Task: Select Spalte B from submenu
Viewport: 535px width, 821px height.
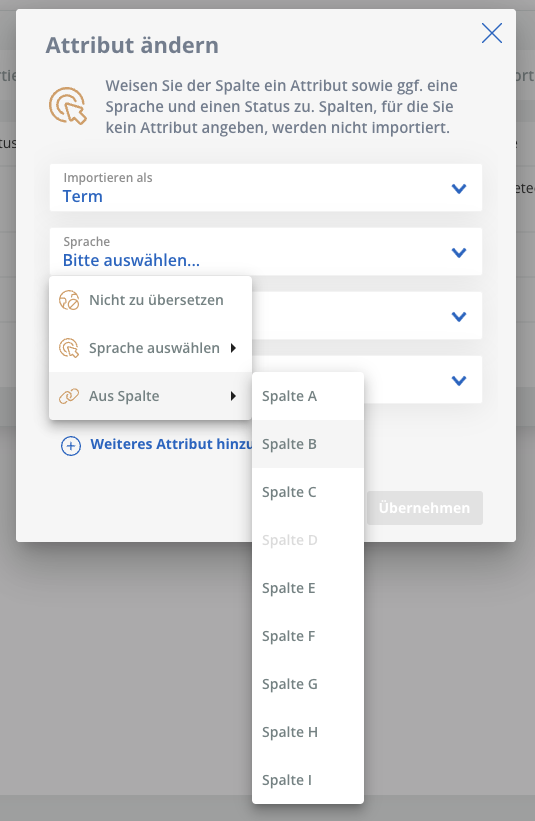Action: [x=308, y=444]
